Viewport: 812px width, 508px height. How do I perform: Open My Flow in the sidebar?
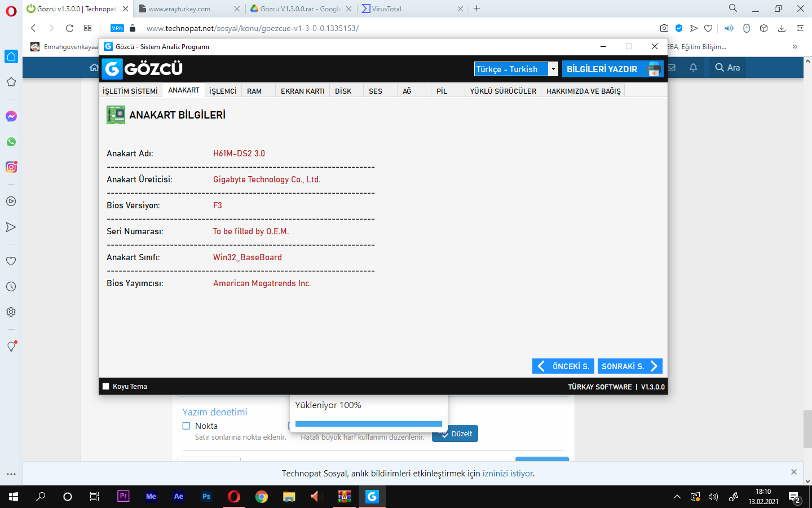pos(11,227)
